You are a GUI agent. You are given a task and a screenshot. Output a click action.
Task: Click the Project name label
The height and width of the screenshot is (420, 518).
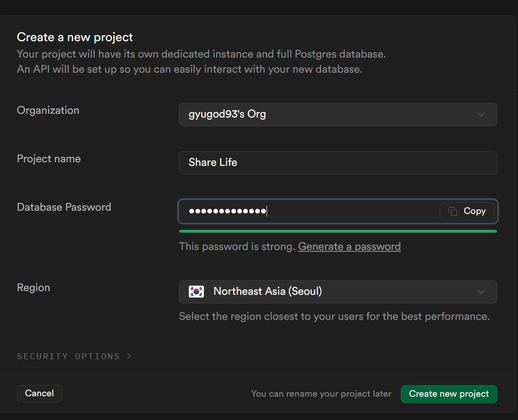coord(48,159)
